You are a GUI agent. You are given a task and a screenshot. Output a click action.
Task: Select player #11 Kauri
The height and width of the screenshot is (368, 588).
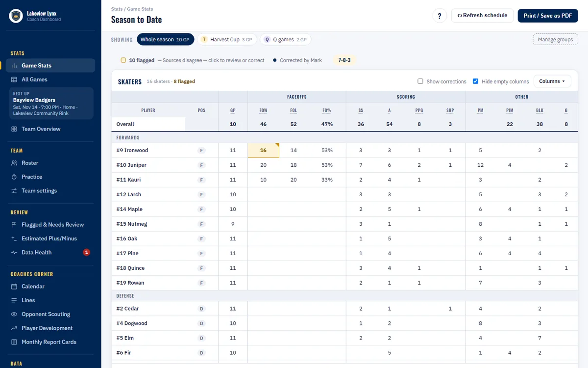(128, 180)
